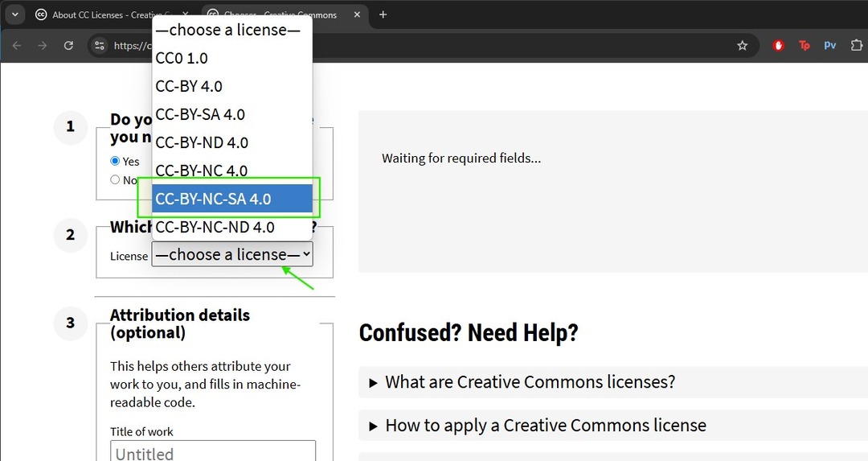
Task: Click the 'Waiting for required fields...' text
Action: [461, 158]
